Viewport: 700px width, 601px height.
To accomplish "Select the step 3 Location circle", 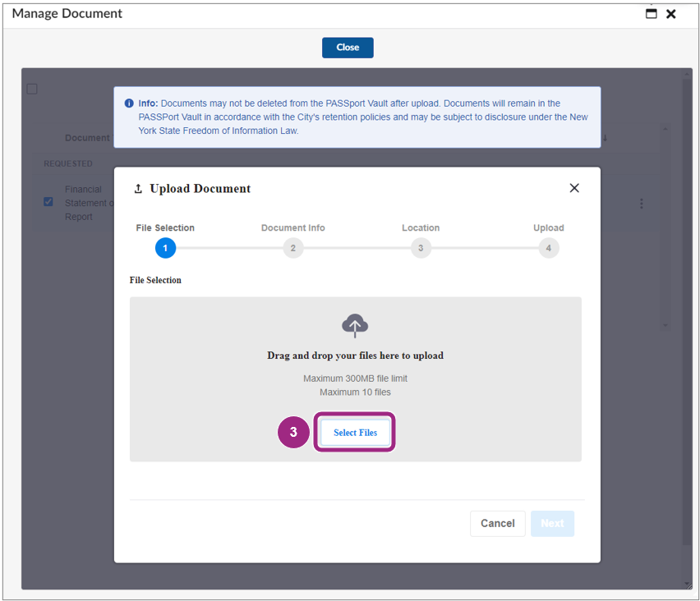I will pos(421,248).
